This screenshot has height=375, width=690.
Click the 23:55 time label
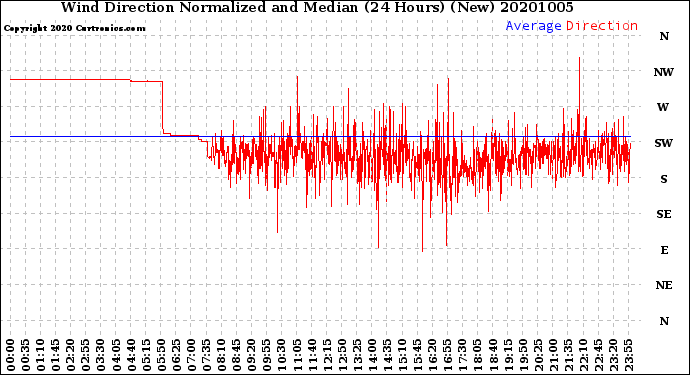pyautogui.click(x=628, y=355)
